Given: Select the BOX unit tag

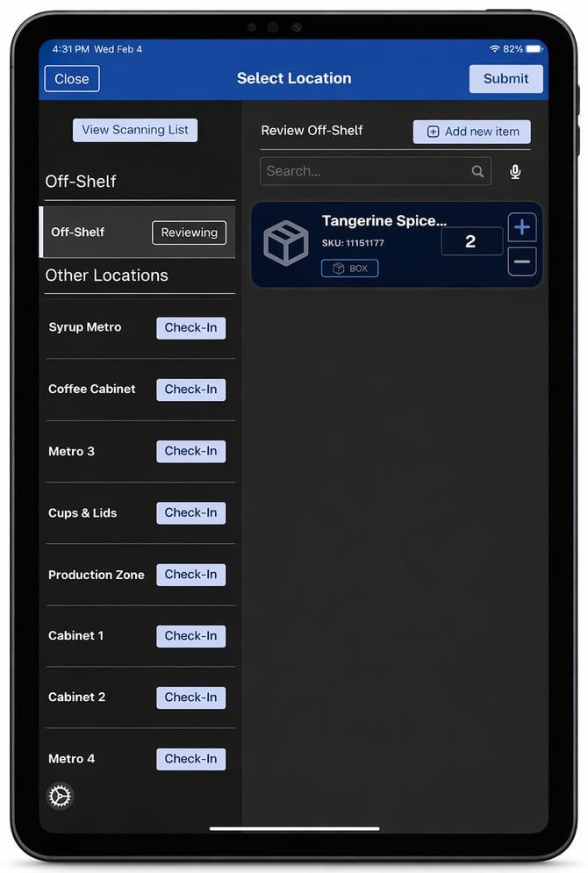Looking at the screenshot, I should point(349,268).
